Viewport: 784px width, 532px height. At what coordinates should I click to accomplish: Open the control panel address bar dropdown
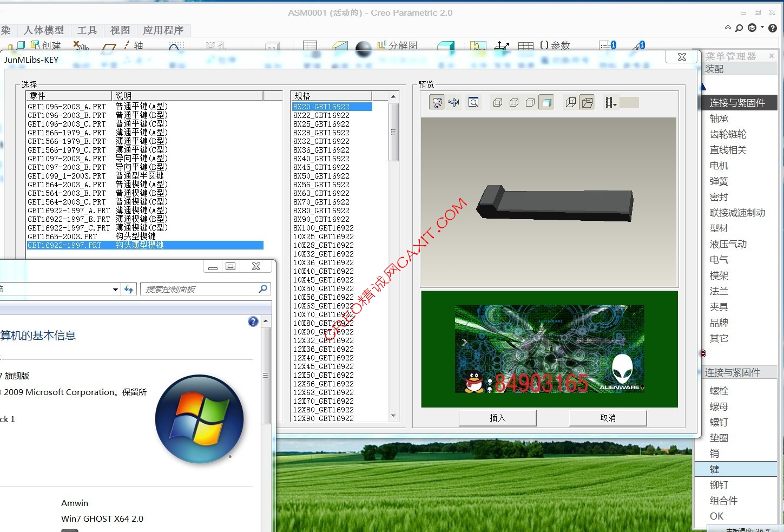coord(115,290)
